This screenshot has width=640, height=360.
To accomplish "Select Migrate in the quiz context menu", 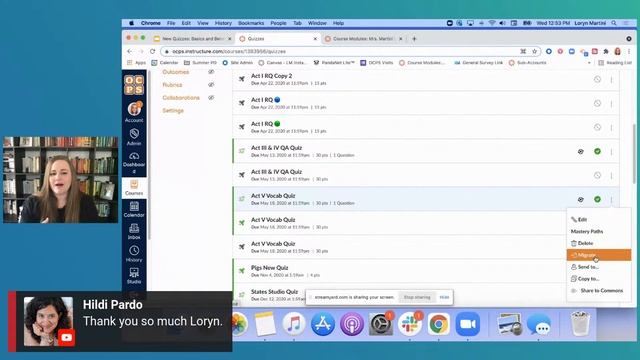I will point(599,255).
